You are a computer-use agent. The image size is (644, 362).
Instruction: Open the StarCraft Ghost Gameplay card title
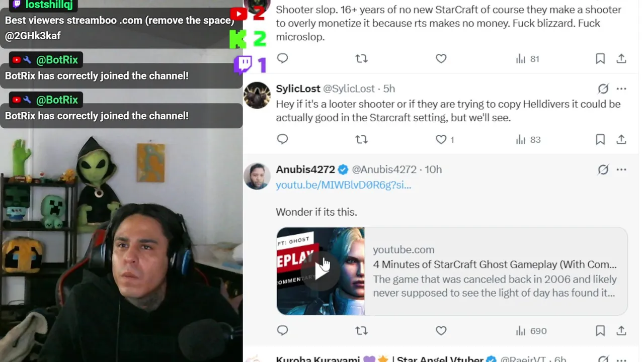point(495,264)
